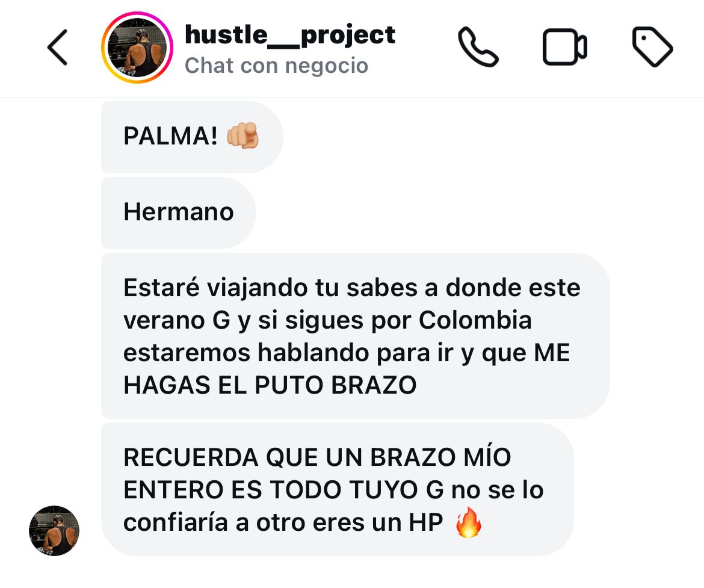
Task: Tap the pointing fist emoji
Action: (242, 135)
